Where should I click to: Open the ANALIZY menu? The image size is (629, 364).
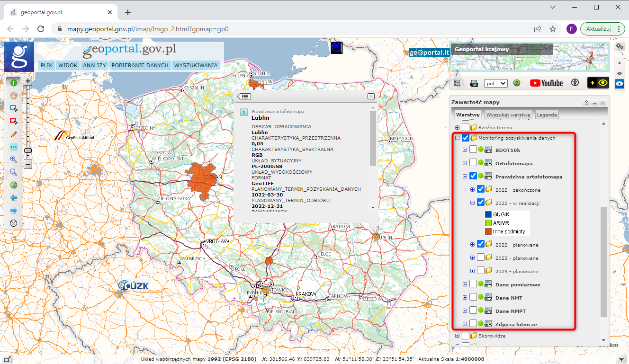tap(94, 65)
